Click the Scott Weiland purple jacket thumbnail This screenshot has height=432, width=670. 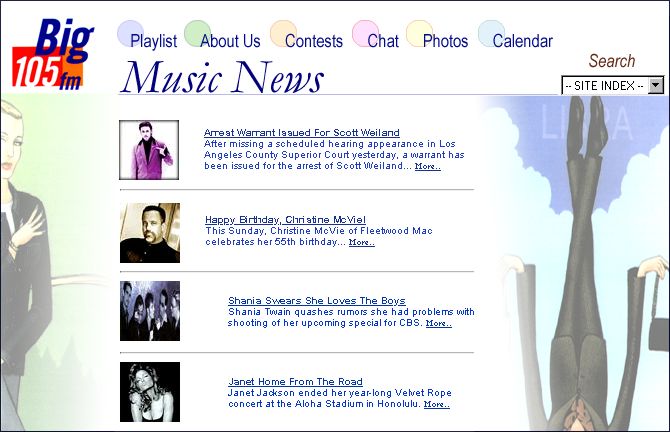coord(149,150)
